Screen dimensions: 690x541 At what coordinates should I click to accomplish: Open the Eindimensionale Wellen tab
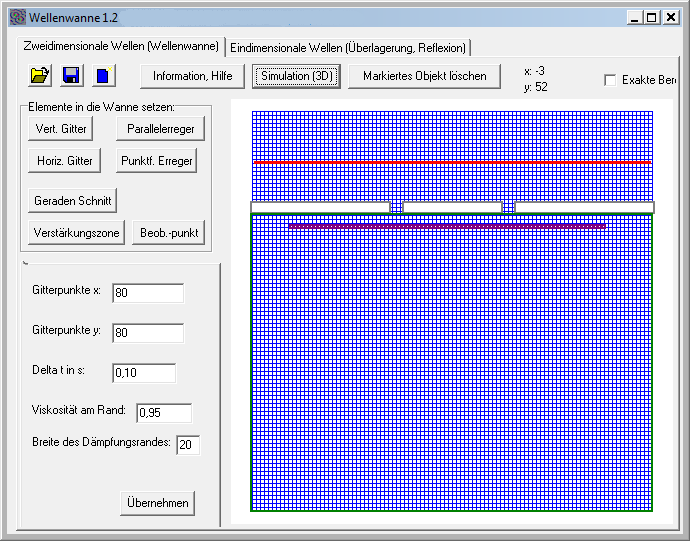348,47
